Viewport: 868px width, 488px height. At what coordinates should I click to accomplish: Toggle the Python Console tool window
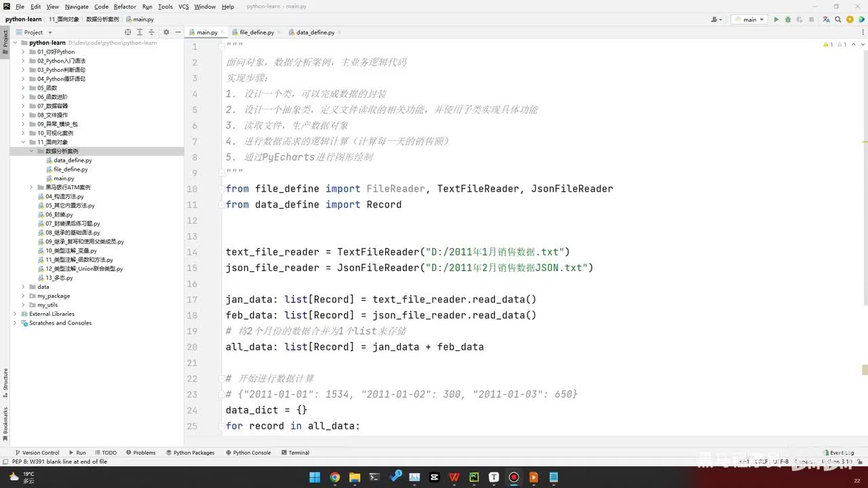pos(248,453)
